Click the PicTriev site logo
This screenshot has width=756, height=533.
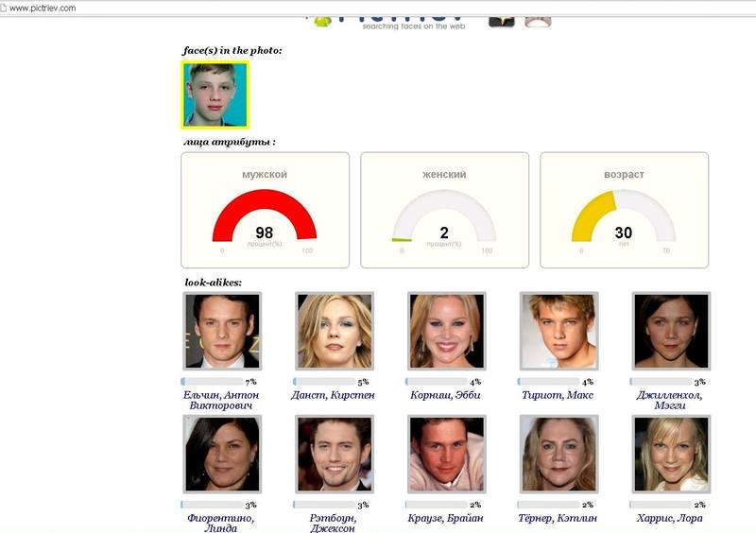point(412,17)
